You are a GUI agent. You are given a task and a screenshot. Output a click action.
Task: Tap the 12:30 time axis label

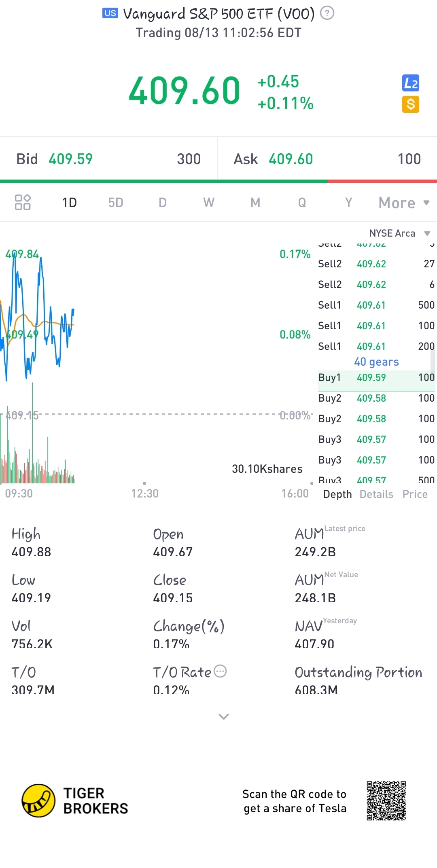point(145,493)
